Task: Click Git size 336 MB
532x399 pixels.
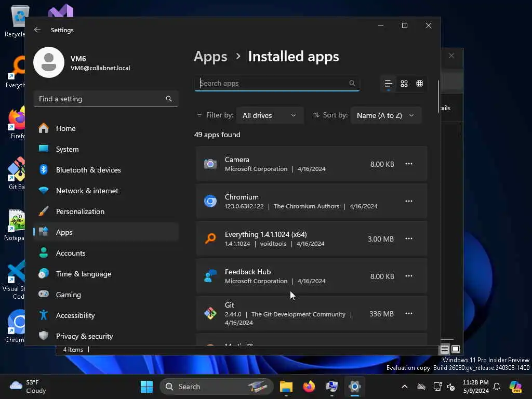Action: tap(381, 314)
